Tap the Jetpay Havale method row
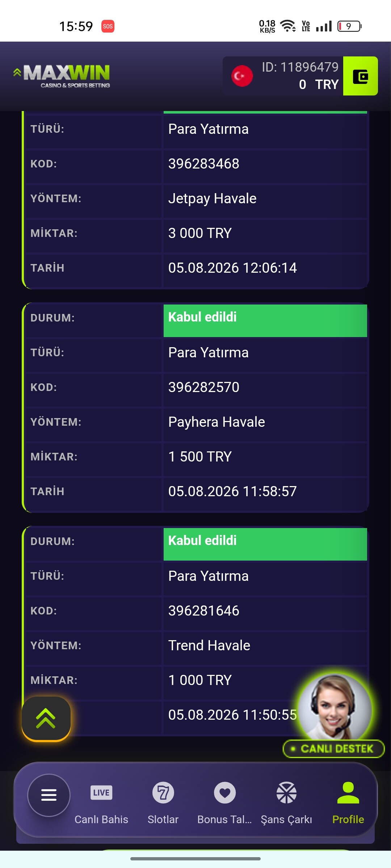Image resolution: width=391 pixels, height=868 pixels. coord(195,199)
